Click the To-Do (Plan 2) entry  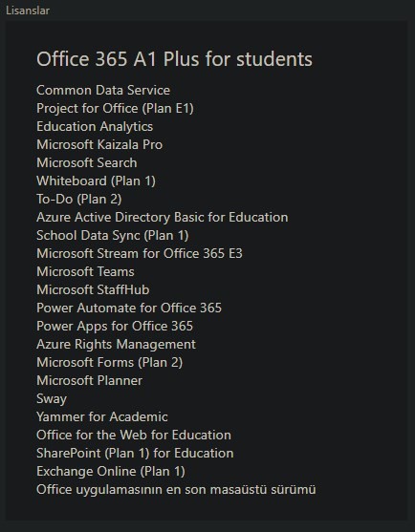(x=79, y=200)
